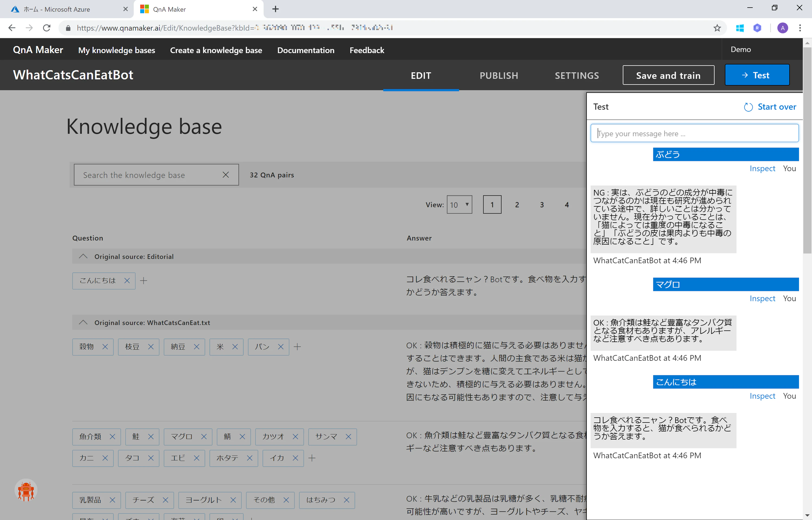Screen dimensions: 812x520
Task: Click the Start over refresh icon
Action: (748, 107)
